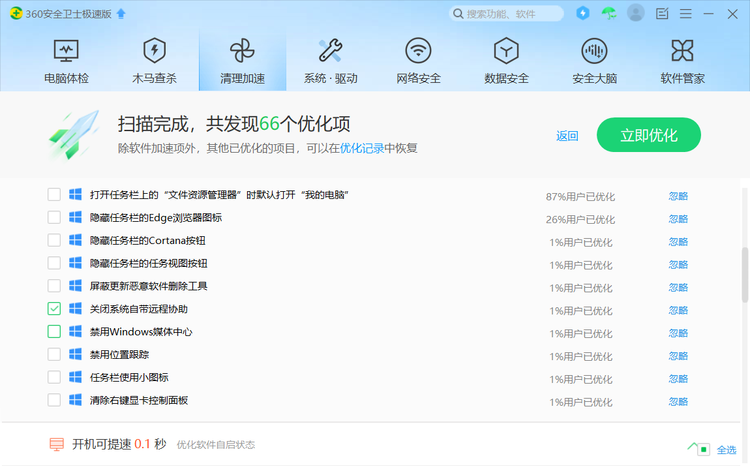Click Windows icon beside 屏蔽更新恶意软件删除工具
Viewport: 750px width, 473px height.
(x=75, y=286)
